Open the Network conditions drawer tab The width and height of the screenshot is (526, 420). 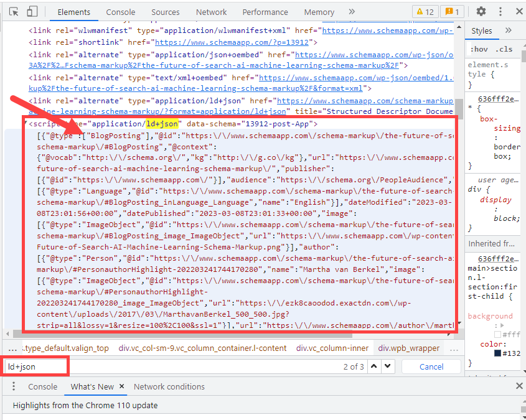pyautogui.click(x=169, y=386)
